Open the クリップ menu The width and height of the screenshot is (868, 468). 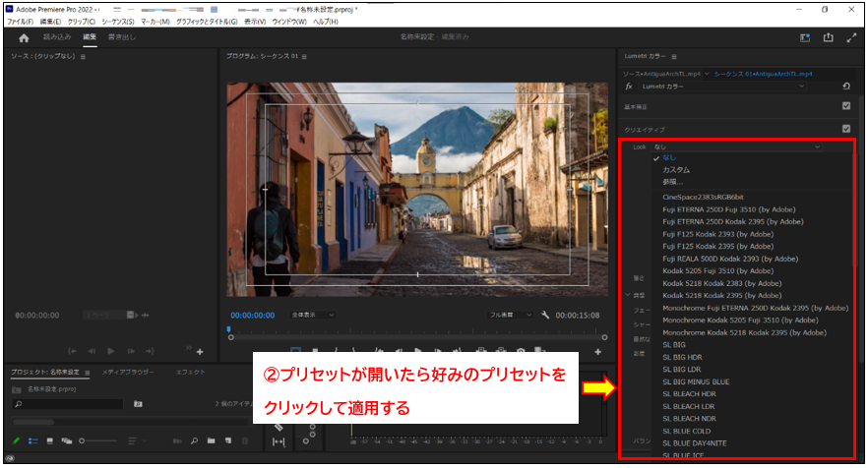[82, 22]
